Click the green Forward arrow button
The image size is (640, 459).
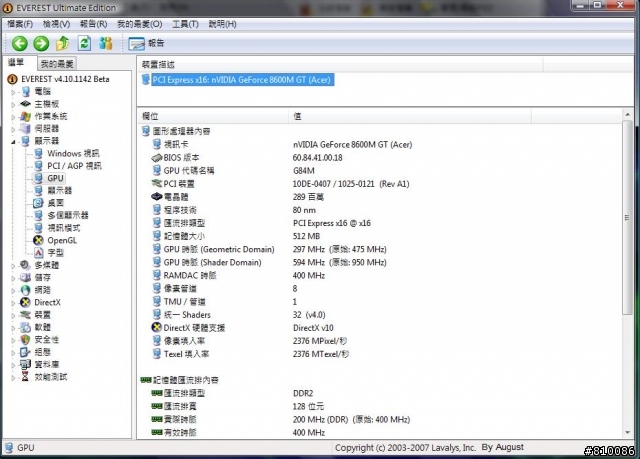coord(41,43)
